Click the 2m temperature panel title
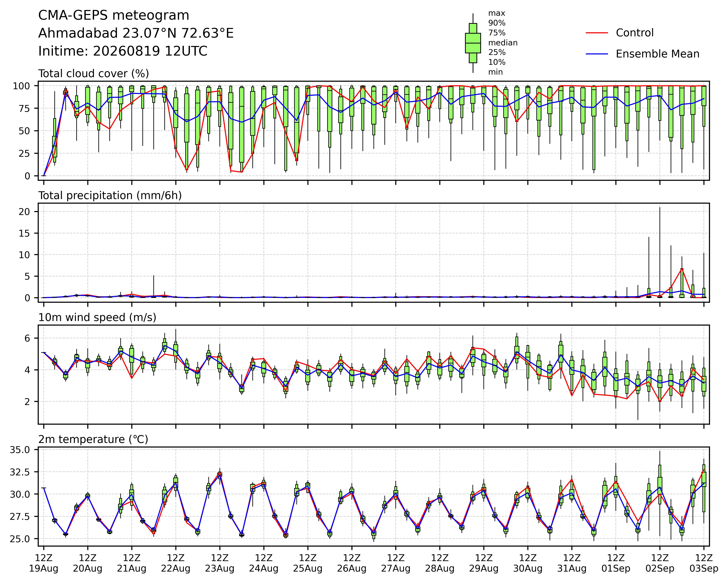This screenshot has height=583, width=728. click(93, 439)
